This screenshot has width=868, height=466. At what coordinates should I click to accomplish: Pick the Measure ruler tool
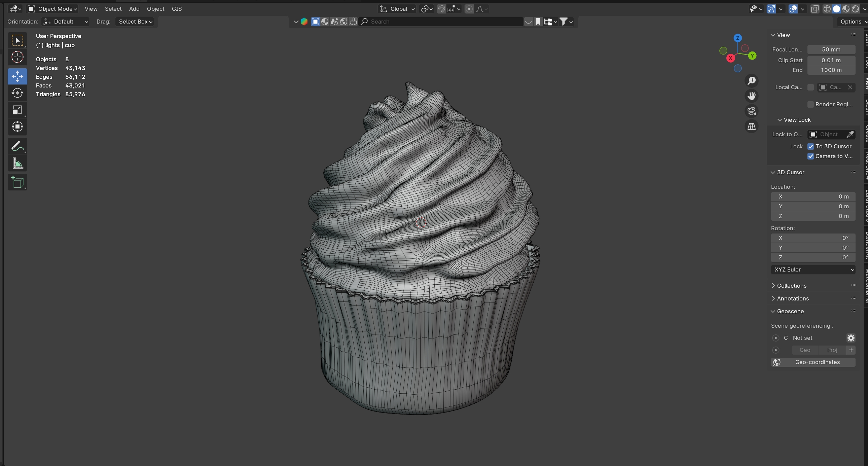[17, 164]
